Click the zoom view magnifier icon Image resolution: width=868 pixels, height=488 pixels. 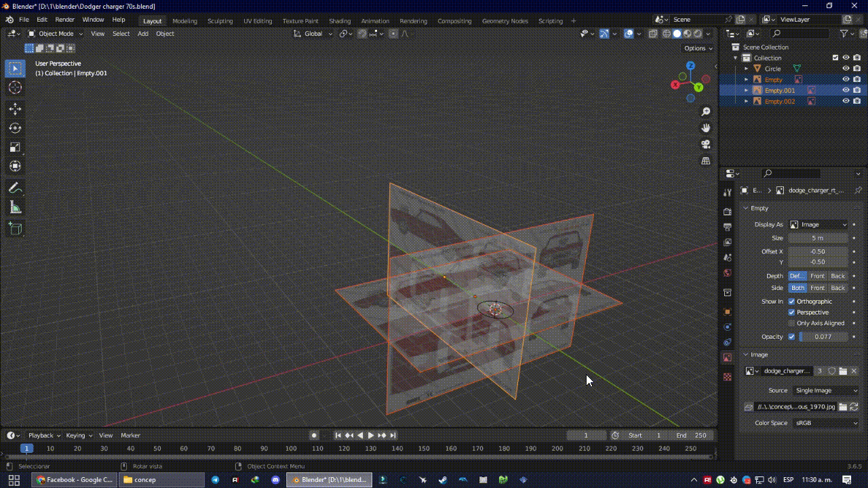pyautogui.click(x=706, y=111)
